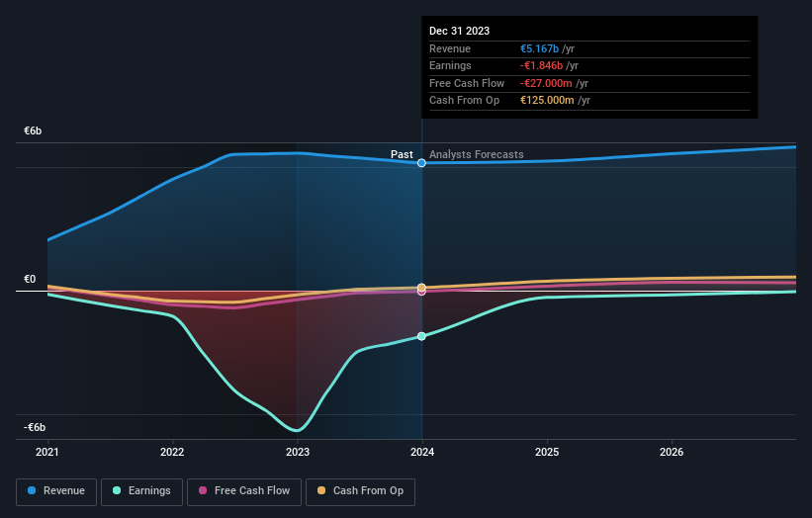Click the revenue value €5.167b in tooltip
The image size is (812, 518).
[540, 48]
